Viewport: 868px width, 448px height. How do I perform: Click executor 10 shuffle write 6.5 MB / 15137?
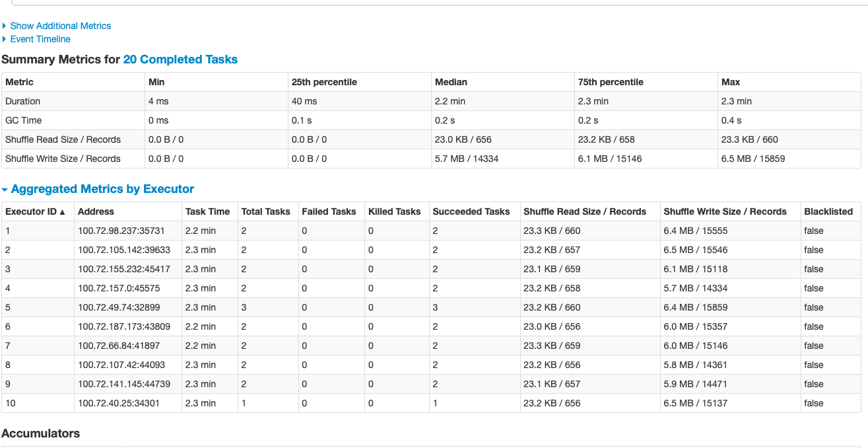pos(695,403)
